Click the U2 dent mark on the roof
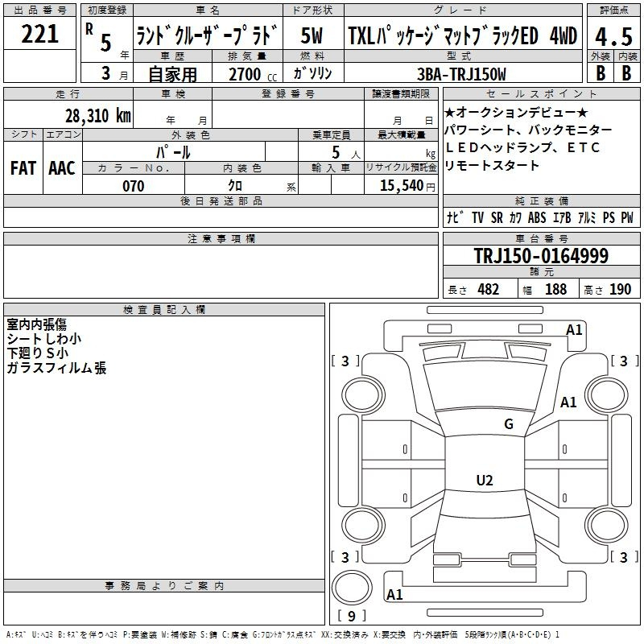Image resolution: width=644 pixels, height=644 pixels. 484,481
